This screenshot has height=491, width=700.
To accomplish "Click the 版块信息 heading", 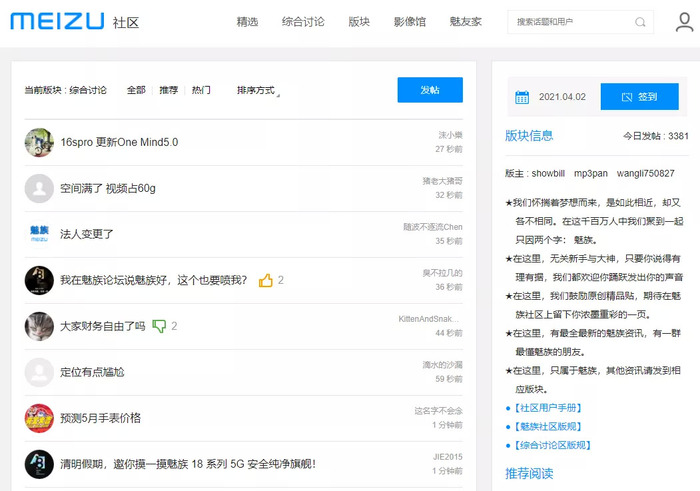I will pyautogui.click(x=529, y=136).
